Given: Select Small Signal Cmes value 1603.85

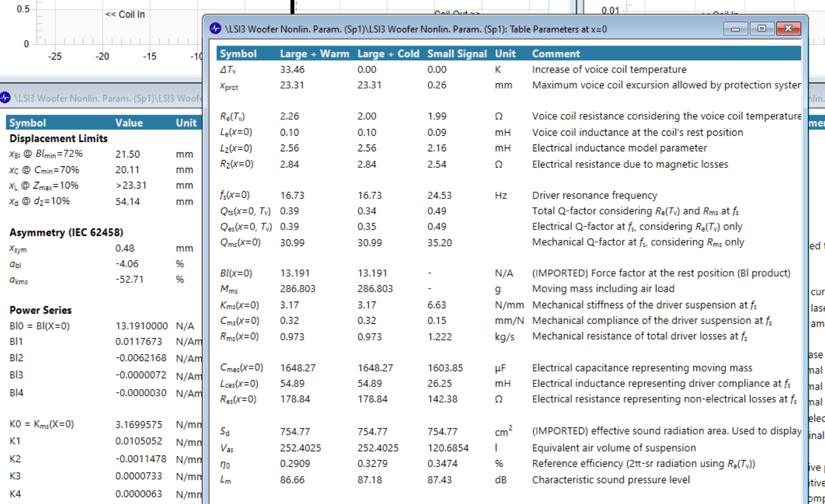Looking at the screenshot, I should click(x=445, y=368).
